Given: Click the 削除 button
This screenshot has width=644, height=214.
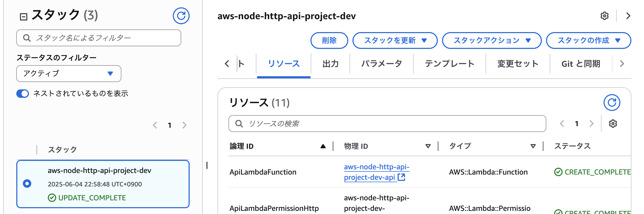Looking at the screenshot, I should point(329,40).
